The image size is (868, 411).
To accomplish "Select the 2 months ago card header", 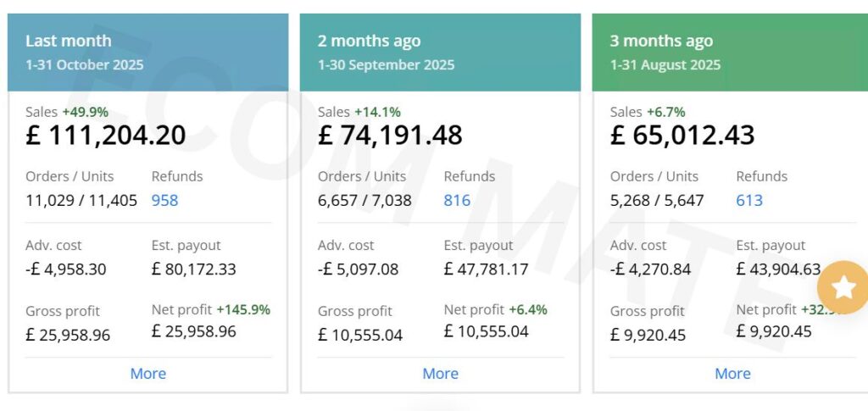I will click(440, 52).
